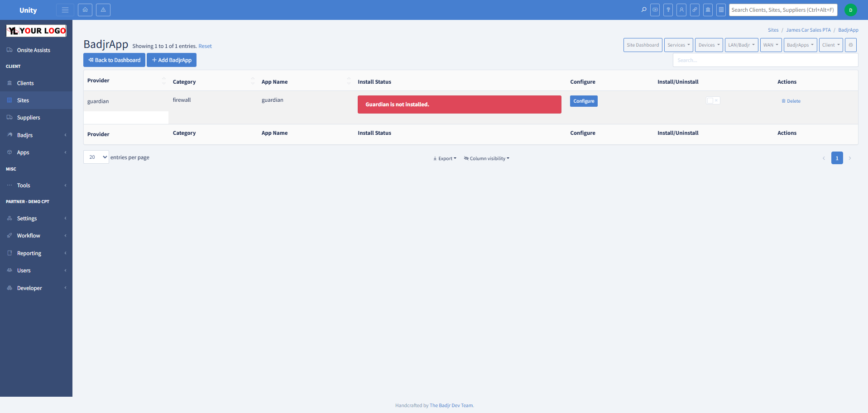Open the BadjrApps dropdown
The width and height of the screenshot is (868, 413).
coord(801,45)
